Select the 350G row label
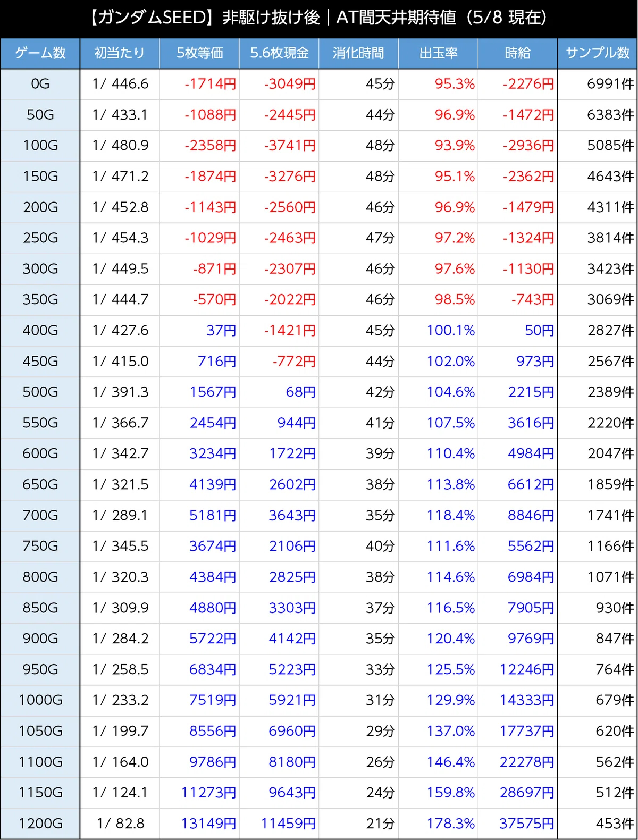This screenshot has height=840, width=638. coord(40,300)
